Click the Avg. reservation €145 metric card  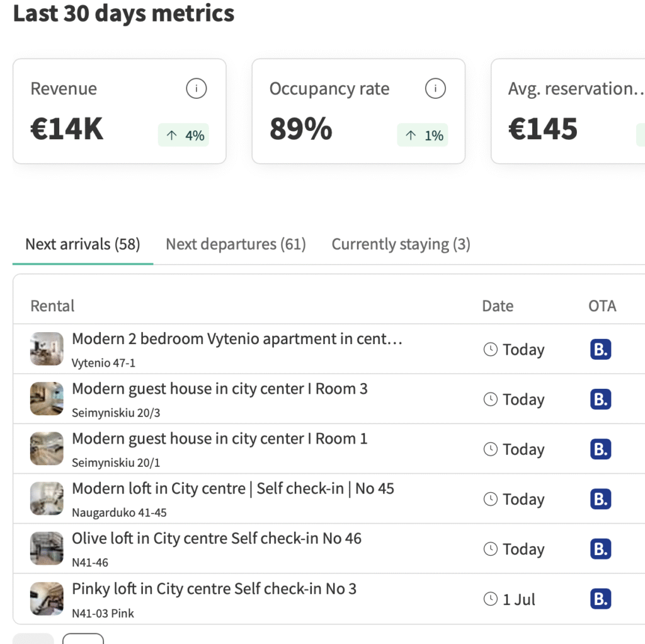tap(568, 111)
